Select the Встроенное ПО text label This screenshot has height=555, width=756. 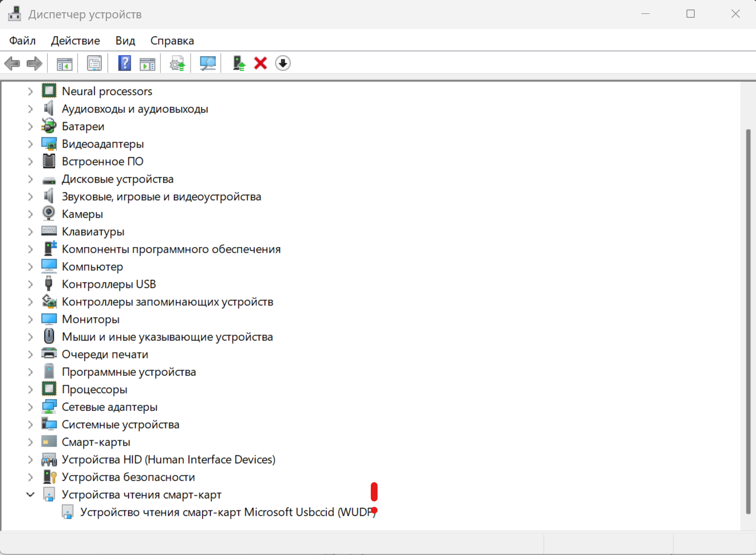point(102,161)
